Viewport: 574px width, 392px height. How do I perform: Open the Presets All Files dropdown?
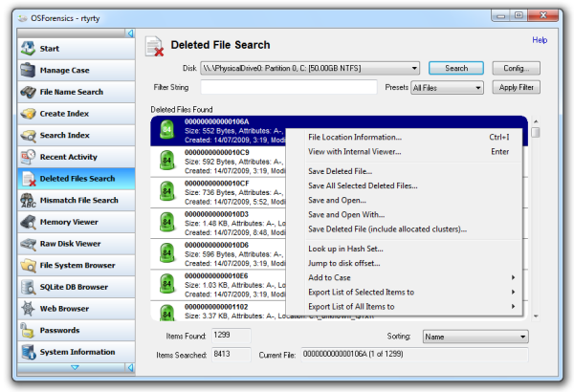pos(447,88)
